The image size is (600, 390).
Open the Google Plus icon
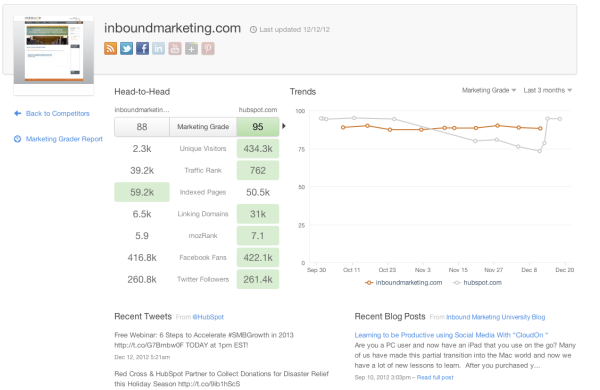click(x=191, y=49)
